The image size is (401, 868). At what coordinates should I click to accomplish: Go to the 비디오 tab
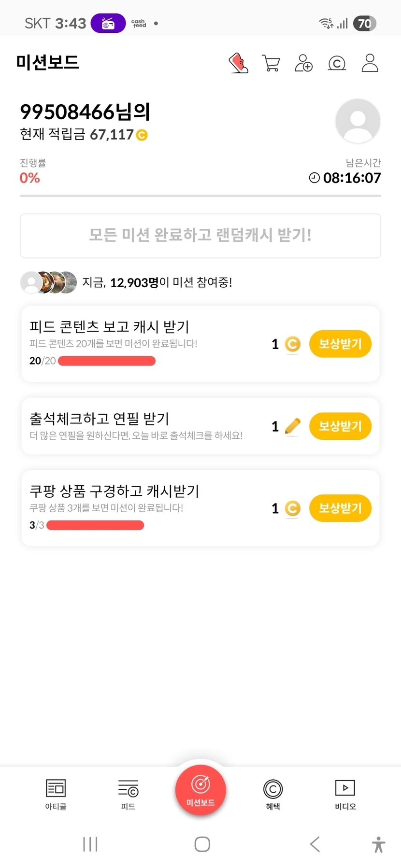[345, 794]
